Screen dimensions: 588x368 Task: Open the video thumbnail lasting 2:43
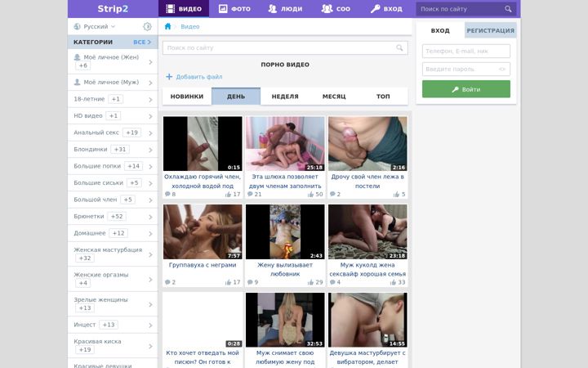[285, 231]
